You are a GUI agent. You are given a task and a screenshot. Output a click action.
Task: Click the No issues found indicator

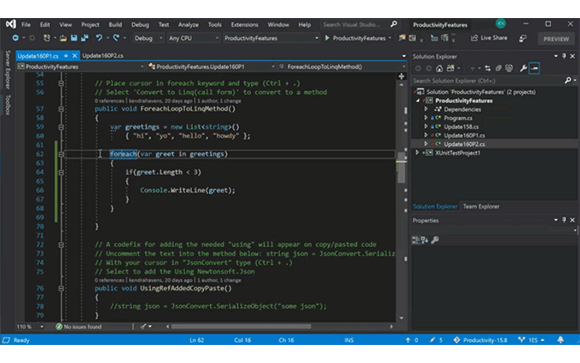(78, 327)
